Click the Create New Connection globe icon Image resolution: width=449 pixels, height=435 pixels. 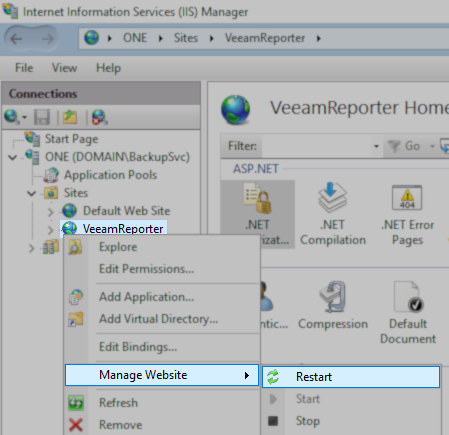(11, 117)
